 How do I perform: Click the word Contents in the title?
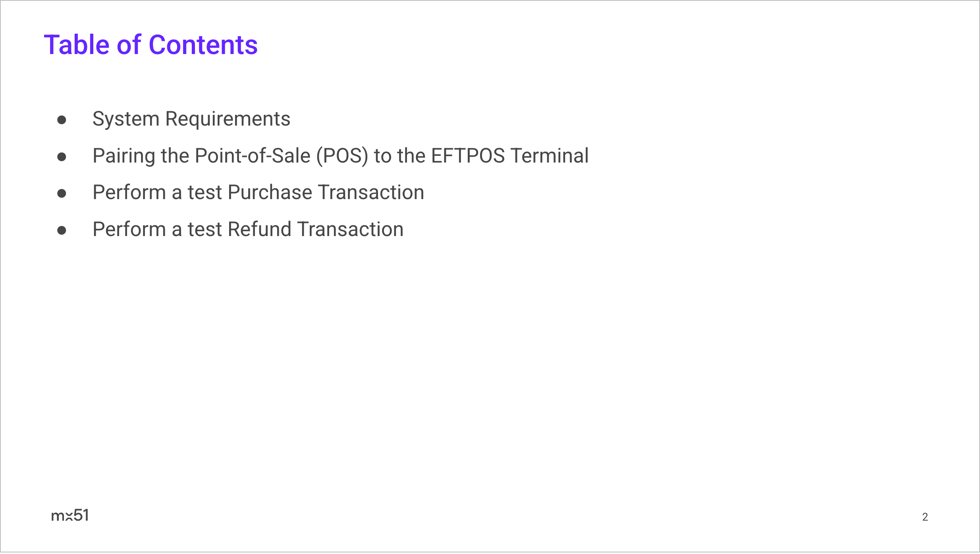[x=203, y=45]
